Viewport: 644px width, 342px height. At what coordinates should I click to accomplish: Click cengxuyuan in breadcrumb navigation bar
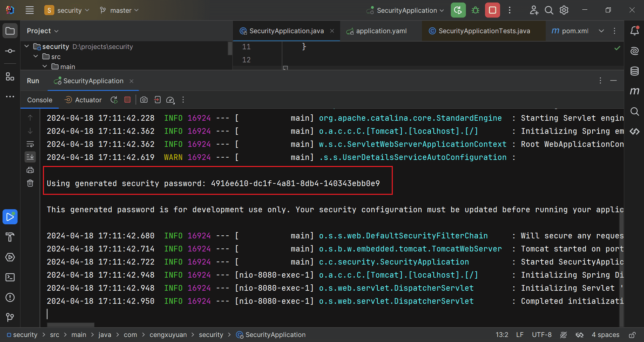(168, 335)
